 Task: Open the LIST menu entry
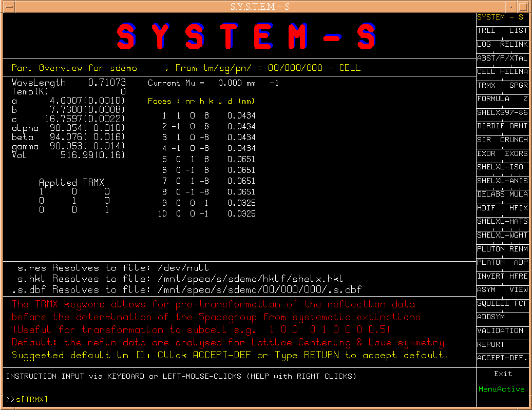(518, 31)
